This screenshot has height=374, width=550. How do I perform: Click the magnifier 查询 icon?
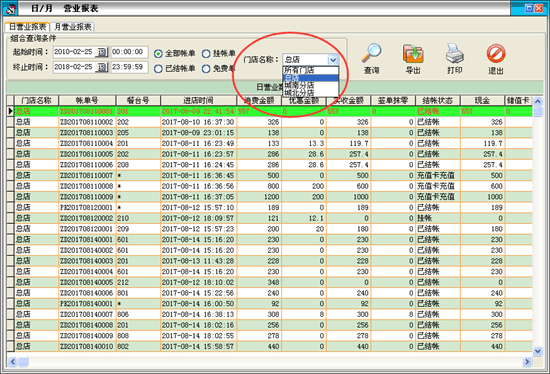(x=371, y=53)
